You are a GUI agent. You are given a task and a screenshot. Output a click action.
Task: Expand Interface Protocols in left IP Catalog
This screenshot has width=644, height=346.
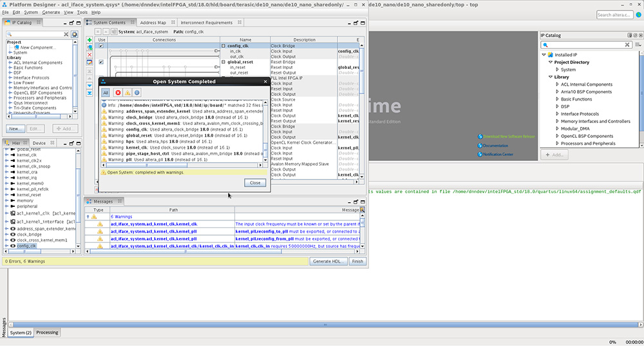(10, 78)
